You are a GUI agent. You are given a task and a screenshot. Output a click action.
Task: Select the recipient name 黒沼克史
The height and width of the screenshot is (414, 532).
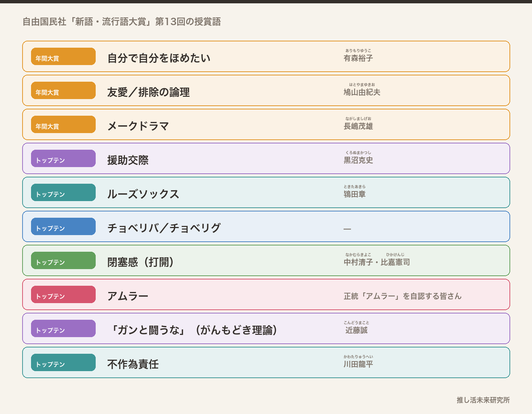coord(358,160)
